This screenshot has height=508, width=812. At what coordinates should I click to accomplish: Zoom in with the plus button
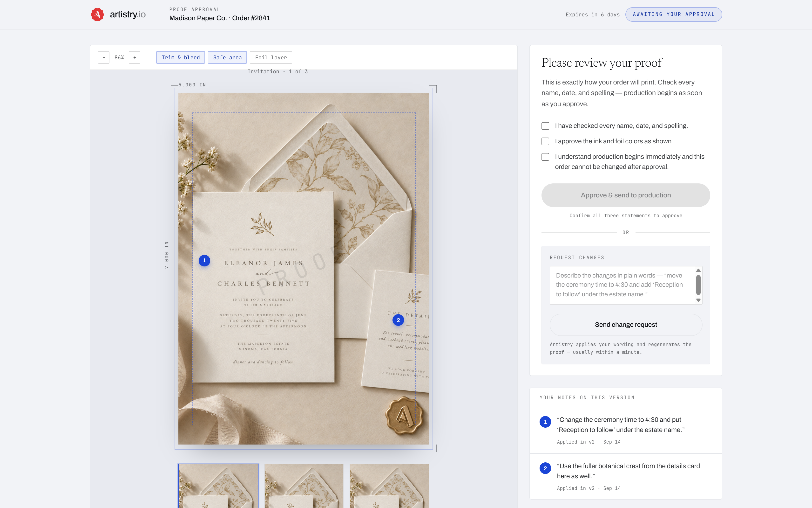[x=135, y=57]
